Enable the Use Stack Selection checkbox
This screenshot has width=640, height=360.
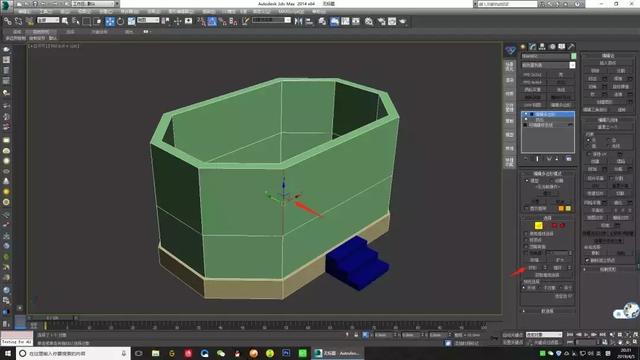pos(526,233)
